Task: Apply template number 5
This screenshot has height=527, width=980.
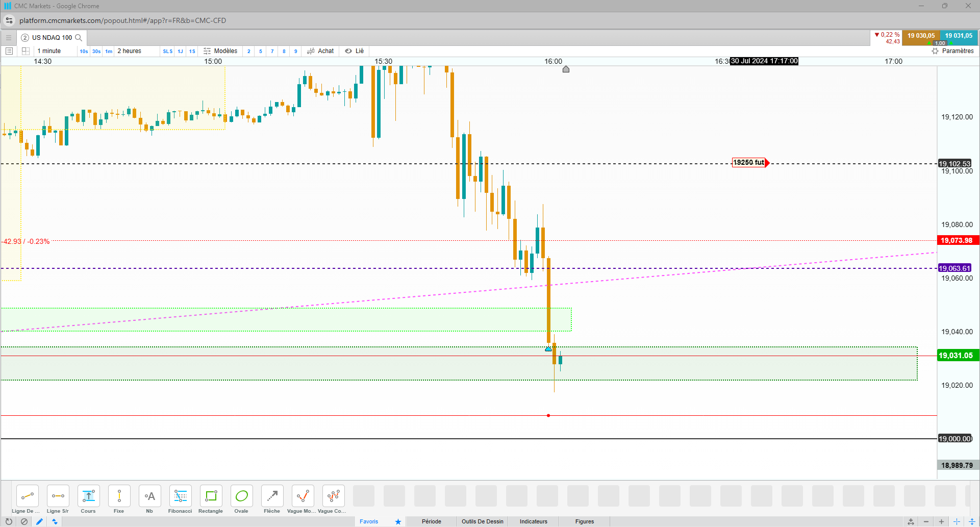Action: click(261, 51)
